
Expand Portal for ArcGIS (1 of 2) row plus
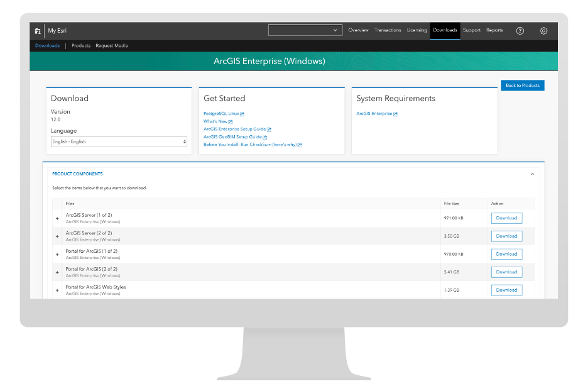[57, 255]
